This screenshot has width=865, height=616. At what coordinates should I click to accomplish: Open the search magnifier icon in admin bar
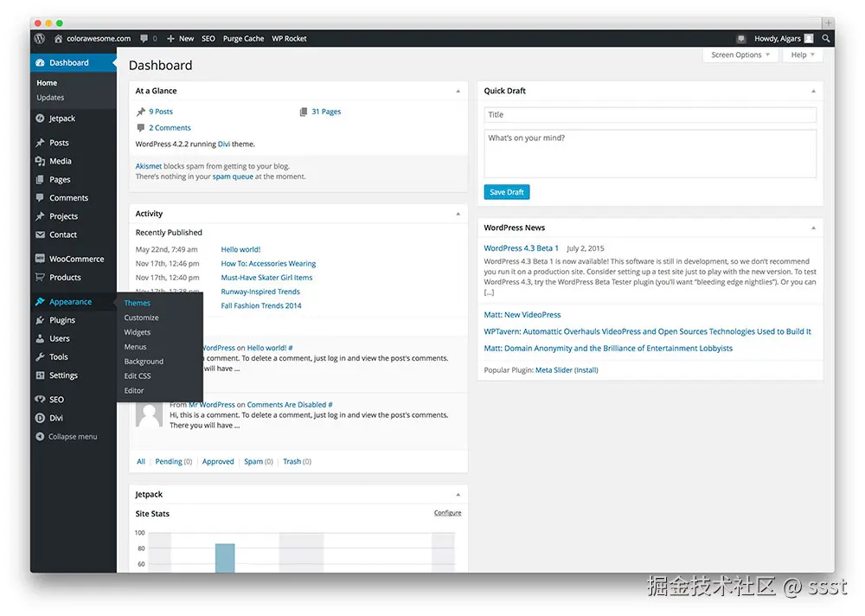[826, 39]
